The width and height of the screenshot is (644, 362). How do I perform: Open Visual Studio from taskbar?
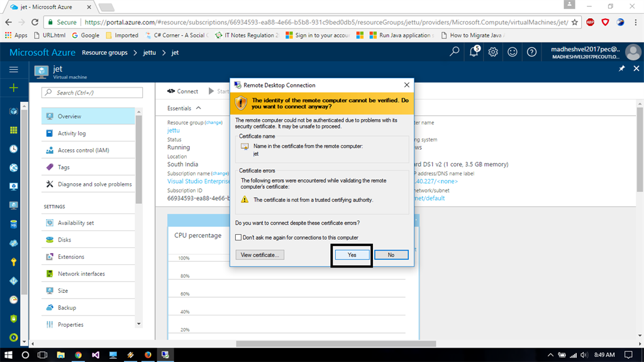tap(96, 354)
